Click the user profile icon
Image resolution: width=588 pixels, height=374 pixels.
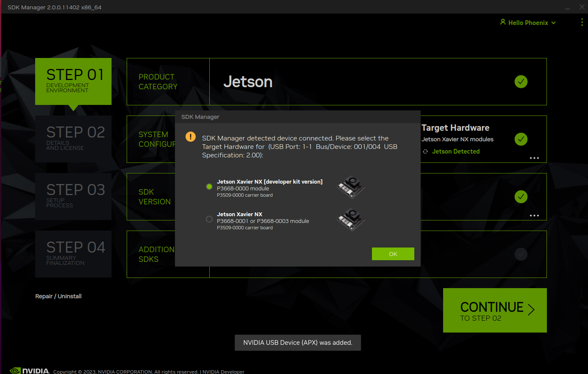coord(503,22)
